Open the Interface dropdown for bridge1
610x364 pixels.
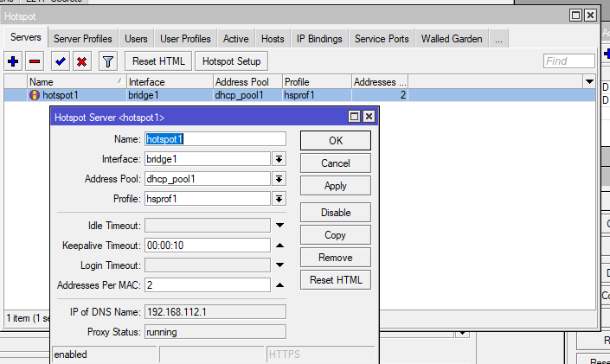click(279, 159)
